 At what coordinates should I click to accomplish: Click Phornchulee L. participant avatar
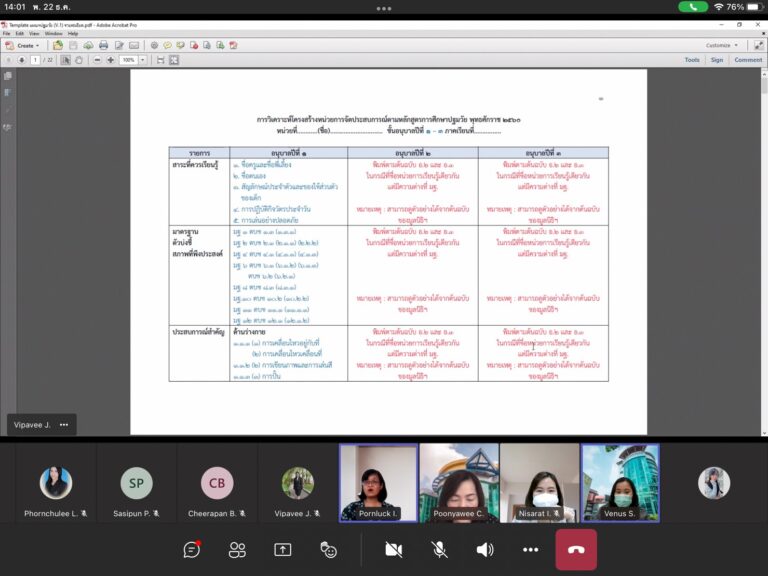pos(56,483)
